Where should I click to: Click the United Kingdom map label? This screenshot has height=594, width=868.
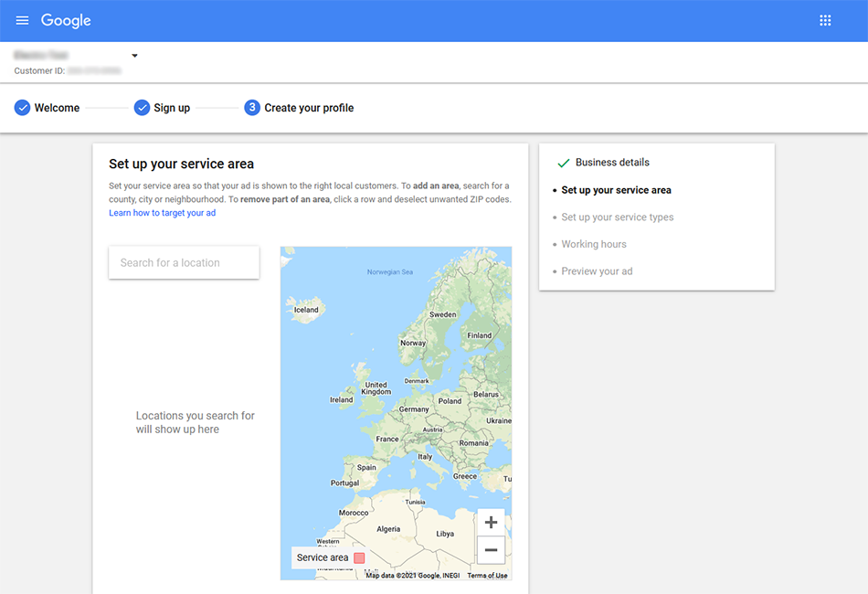[x=376, y=388]
